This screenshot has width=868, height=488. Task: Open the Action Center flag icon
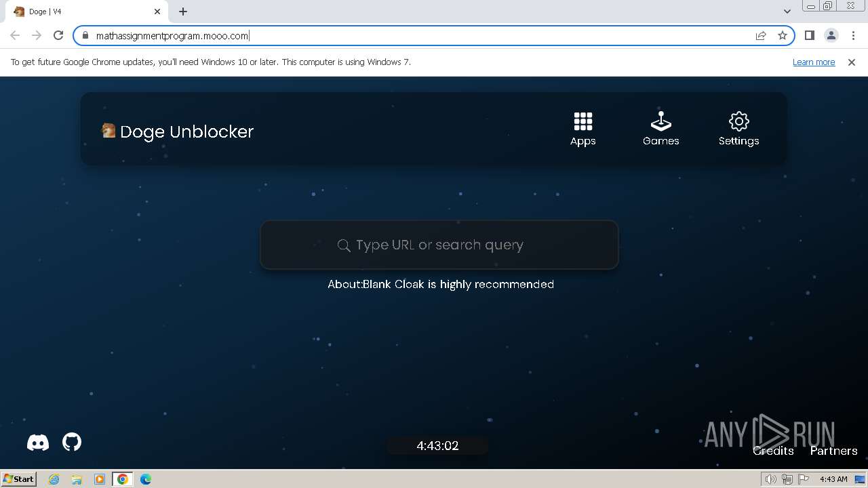(x=804, y=479)
